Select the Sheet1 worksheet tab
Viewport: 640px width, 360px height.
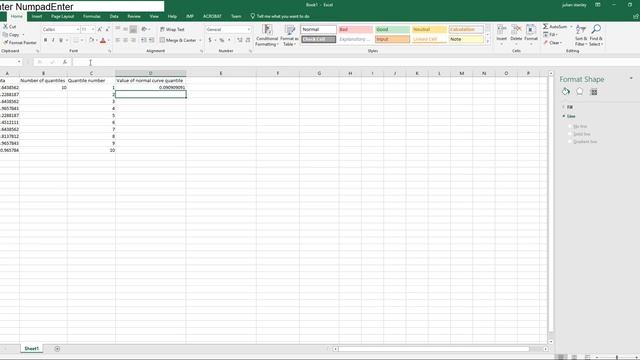point(31,349)
